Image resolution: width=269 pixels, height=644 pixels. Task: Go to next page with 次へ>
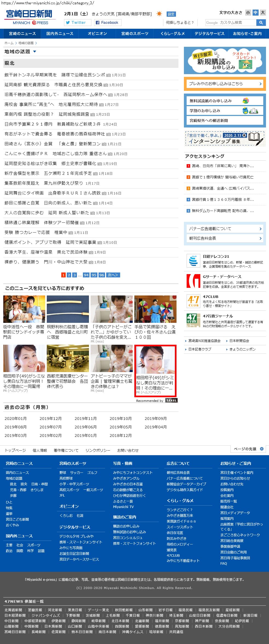(x=113, y=275)
